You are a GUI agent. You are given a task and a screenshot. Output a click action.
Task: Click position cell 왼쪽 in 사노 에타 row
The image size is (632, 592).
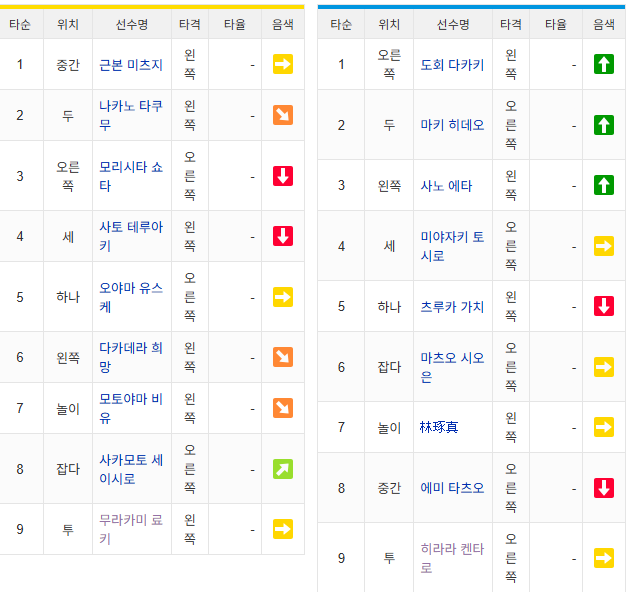pos(389,186)
